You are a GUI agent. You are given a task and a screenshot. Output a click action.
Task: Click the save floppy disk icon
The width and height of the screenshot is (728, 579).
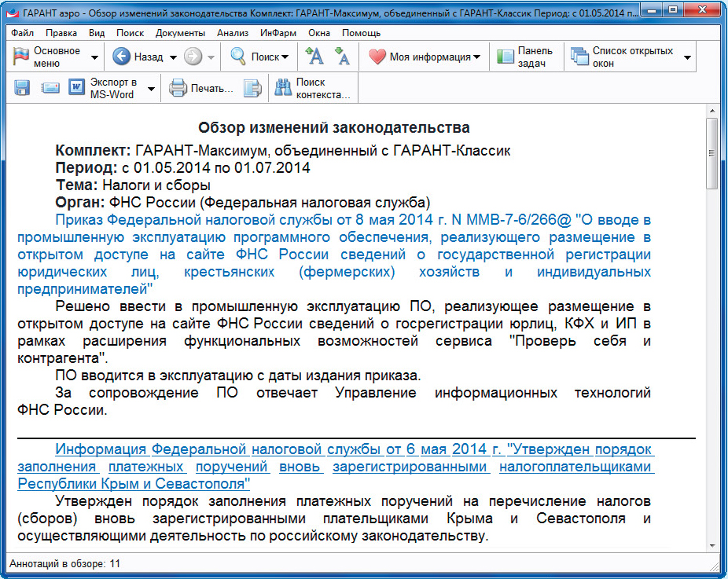pos(22,88)
